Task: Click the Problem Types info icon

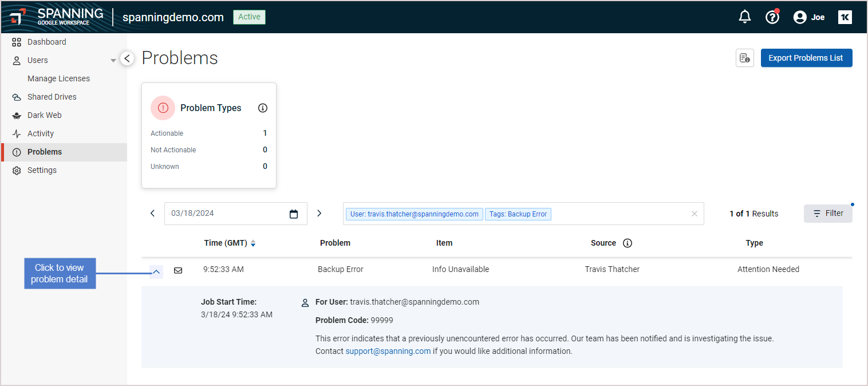Action: coord(263,108)
